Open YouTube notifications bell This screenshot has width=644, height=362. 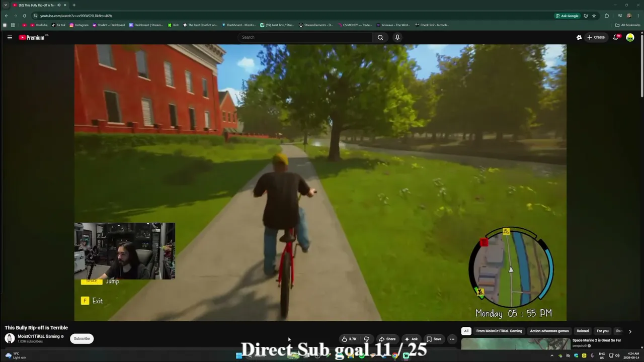click(616, 37)
